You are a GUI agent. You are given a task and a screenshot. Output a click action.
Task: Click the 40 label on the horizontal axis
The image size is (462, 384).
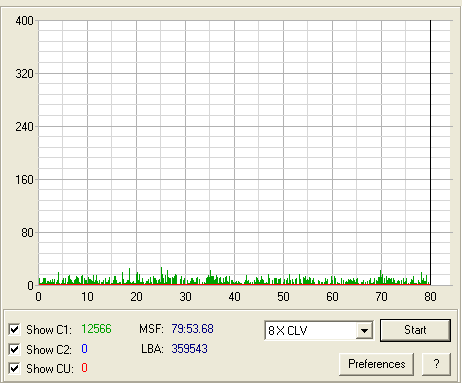(234, 297)
